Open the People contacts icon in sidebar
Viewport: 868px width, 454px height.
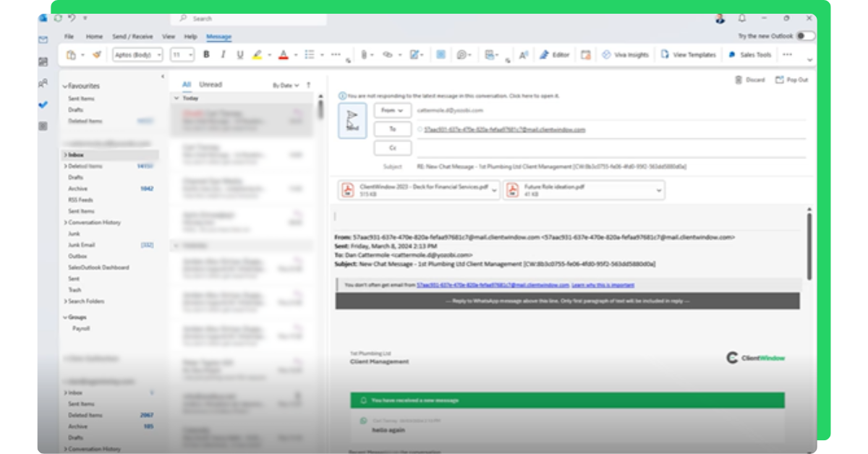pyautogui.click(x=43, y=83)
